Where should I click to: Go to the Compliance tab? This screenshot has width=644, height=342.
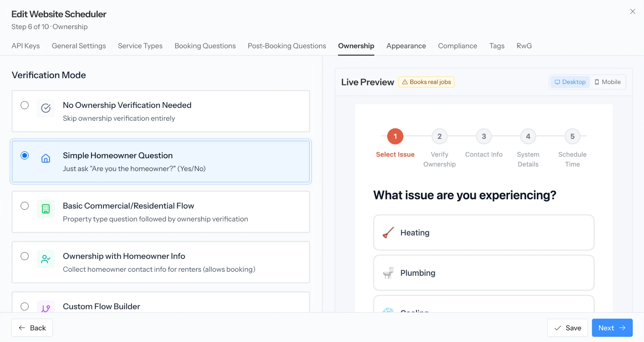click(x=458, y=46)
